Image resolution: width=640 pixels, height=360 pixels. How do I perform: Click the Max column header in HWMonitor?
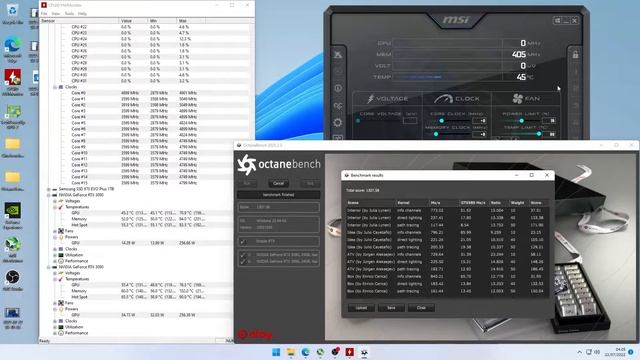[x=191, y=20]
